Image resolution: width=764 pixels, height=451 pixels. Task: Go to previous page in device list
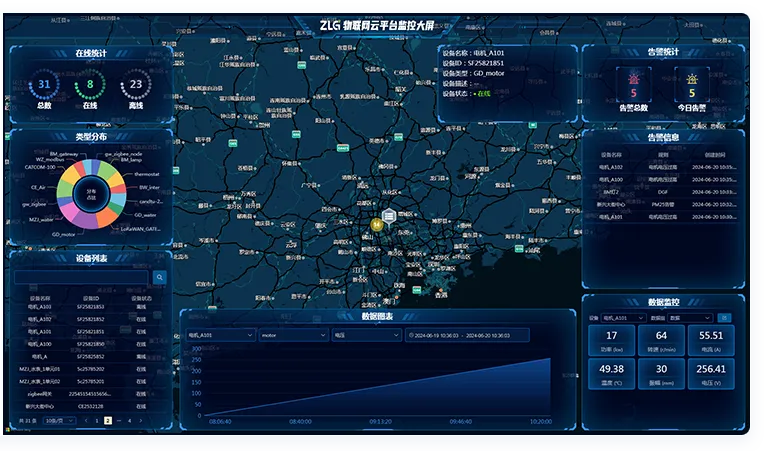point(86,420)
